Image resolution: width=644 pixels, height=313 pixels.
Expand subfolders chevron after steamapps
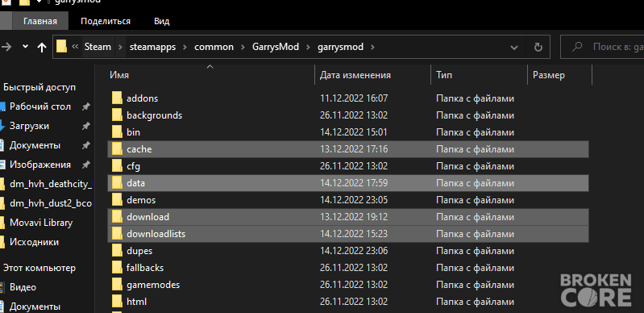[x=185, y=48]
